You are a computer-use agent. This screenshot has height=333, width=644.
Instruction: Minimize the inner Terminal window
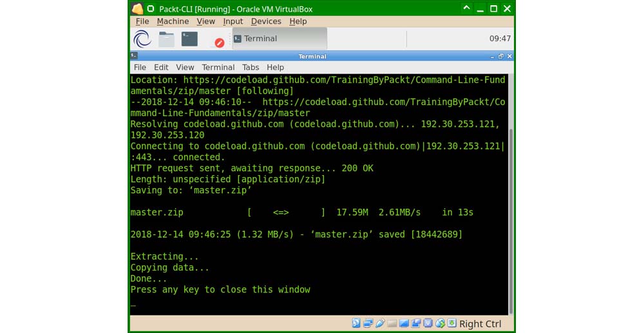pyautogui.click(x=492, y=57)
